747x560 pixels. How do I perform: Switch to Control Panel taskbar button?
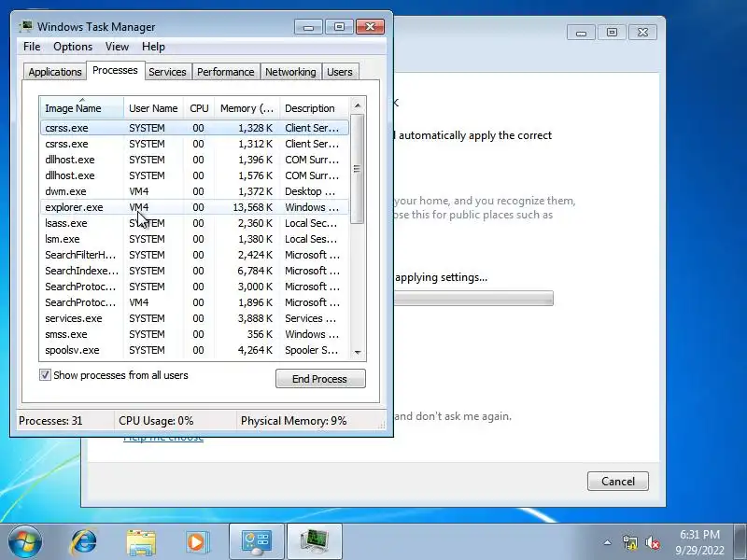pos(257,542)
